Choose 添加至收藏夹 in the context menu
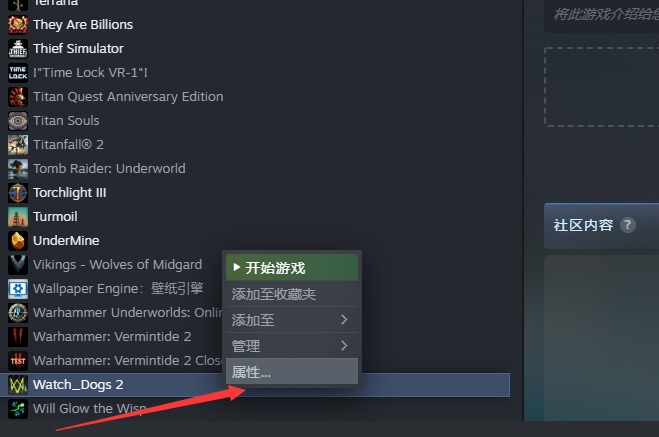Viewport: 659px width, 437px height. (292, 294)
